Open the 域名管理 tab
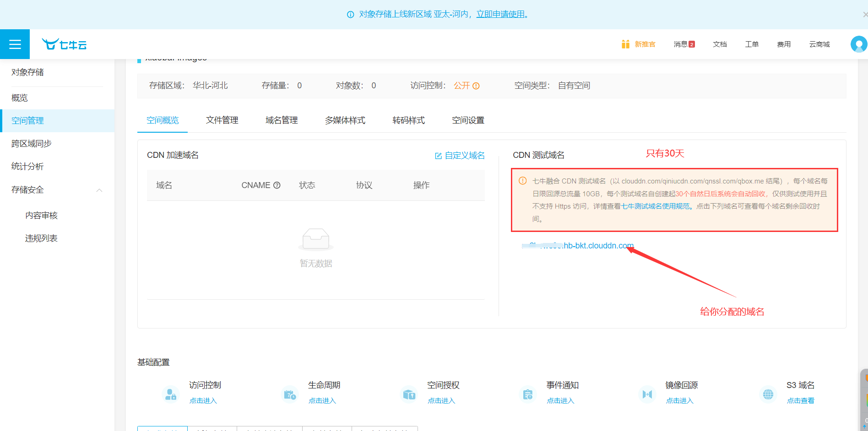The width and height of the screenshot is (868, 431). click(282, 120)
